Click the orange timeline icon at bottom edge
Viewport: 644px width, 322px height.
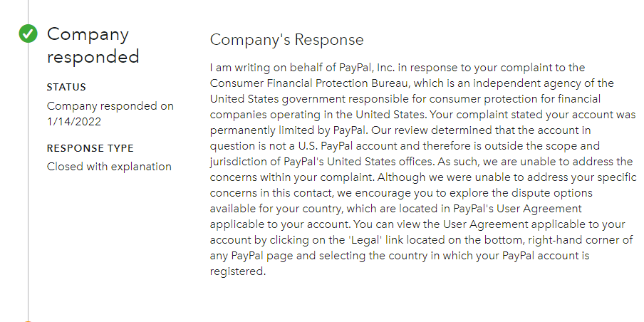[28, 321]
